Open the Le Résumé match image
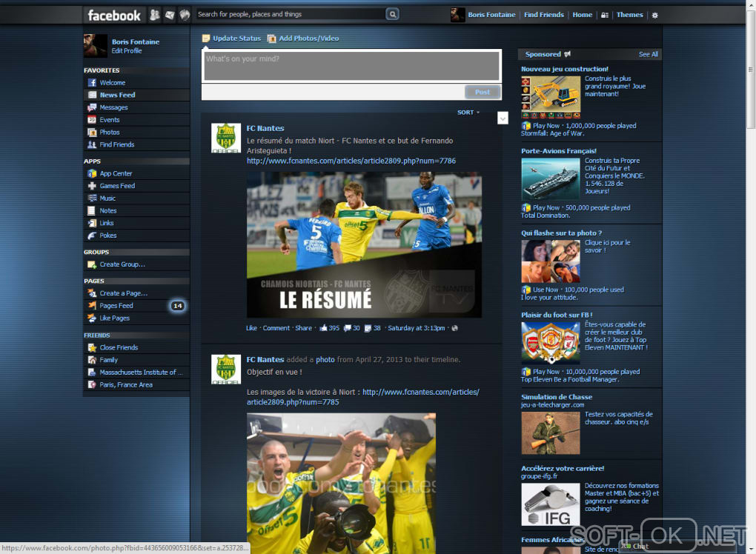The image size is (756, 554). click(x=364, y=244)
